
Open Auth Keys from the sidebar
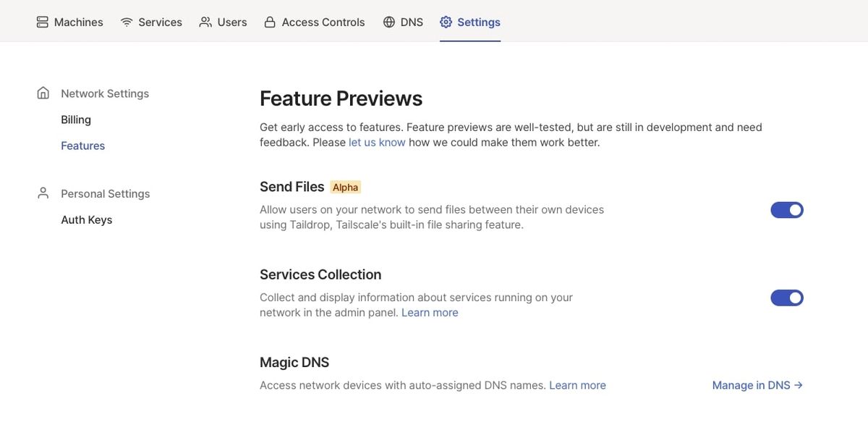pyautogui.click(x=87, y=219)
